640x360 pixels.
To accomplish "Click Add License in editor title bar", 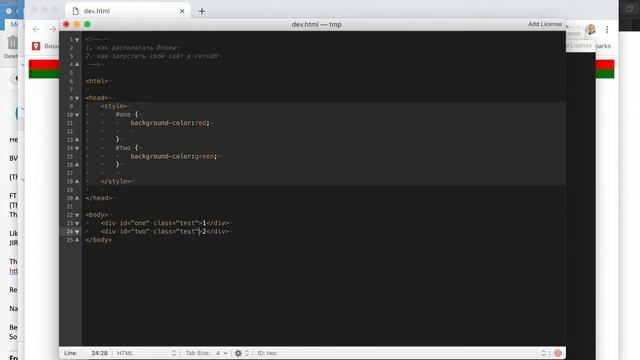I will pos(545,24).
